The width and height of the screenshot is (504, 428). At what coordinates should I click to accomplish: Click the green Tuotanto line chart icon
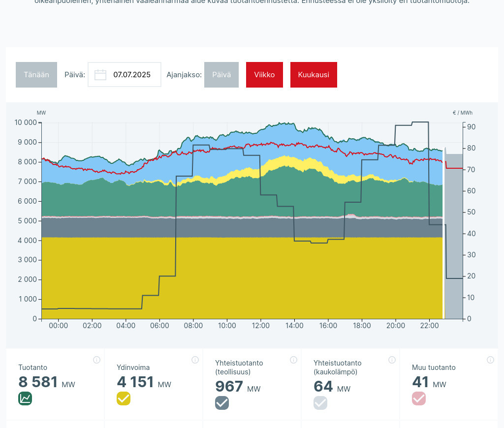25,398
